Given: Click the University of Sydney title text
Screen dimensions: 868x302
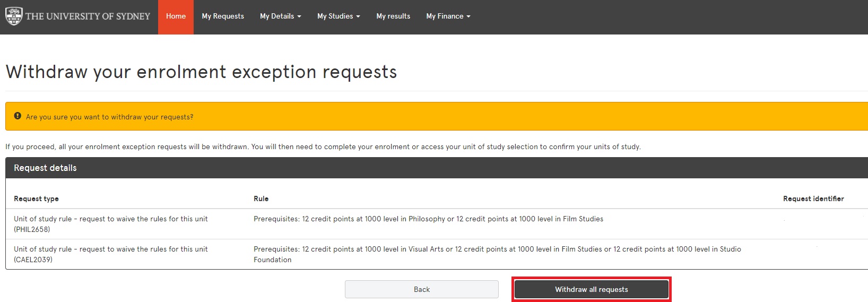Looking at the screenshot, I should point(88,16).
